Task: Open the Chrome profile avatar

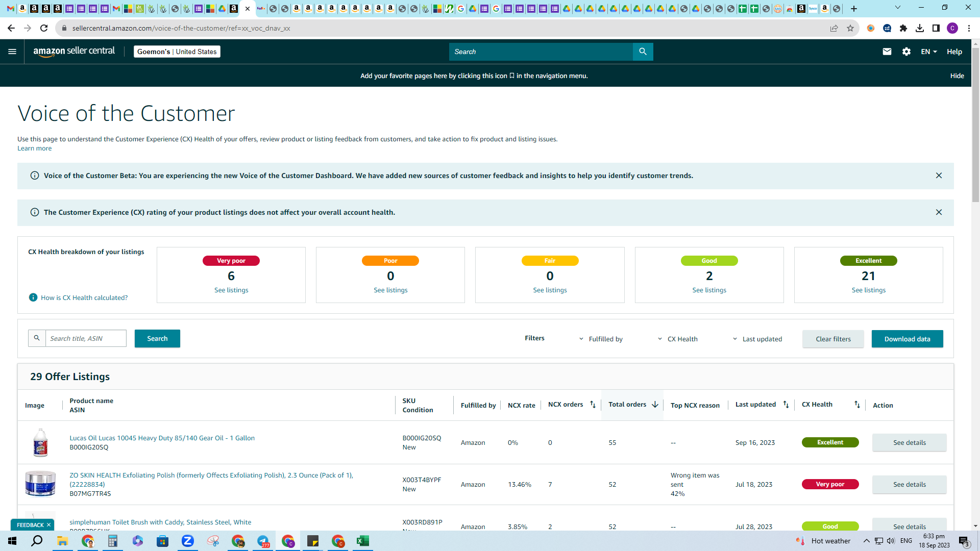Action: pos(952,28)
